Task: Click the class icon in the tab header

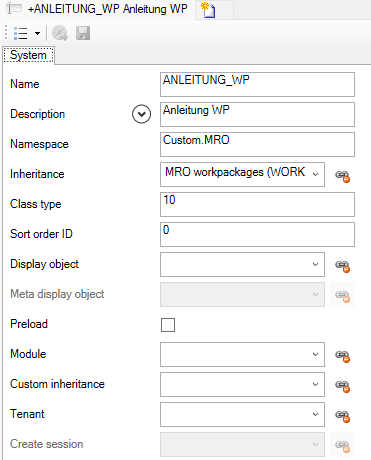Action: [14, 9]
